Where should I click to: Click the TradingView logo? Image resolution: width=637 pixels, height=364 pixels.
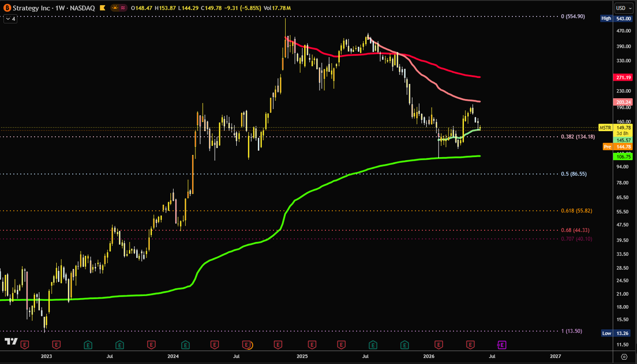(11, 342)
